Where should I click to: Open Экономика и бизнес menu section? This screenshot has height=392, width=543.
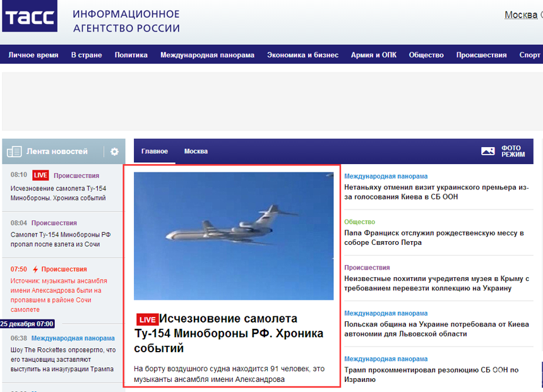[x=302, y=55]
